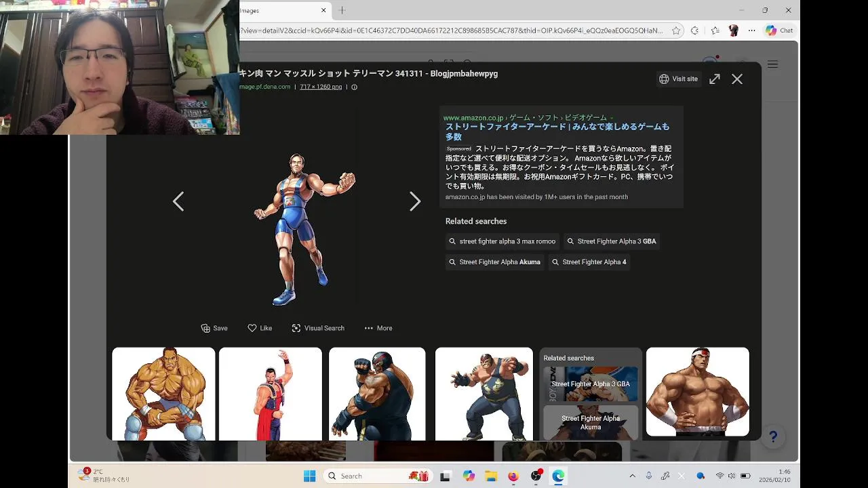
Task: Advance to the next image with right arrow
Action: coord(415,201)
